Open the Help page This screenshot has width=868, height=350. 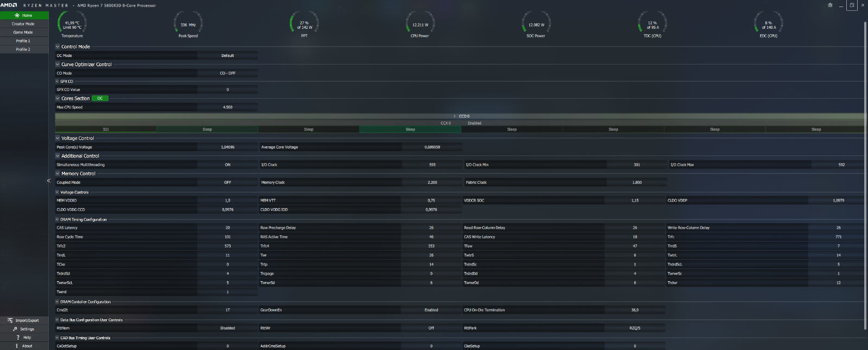click(24, 337)
